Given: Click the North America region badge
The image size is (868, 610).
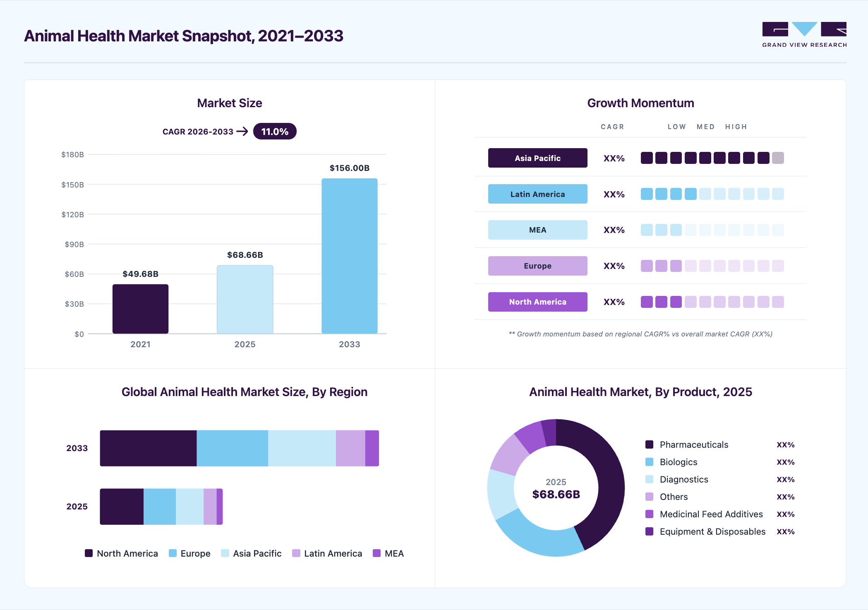Looking at the screenshot, I should pos(537,302).
